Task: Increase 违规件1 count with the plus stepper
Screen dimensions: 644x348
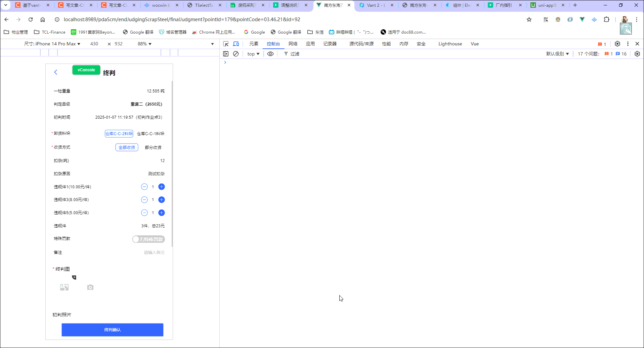Action: click(161, 187)
